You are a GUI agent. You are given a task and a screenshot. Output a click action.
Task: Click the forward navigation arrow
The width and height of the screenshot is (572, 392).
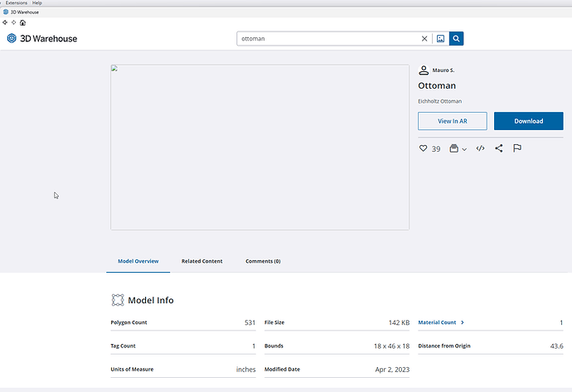13,22
